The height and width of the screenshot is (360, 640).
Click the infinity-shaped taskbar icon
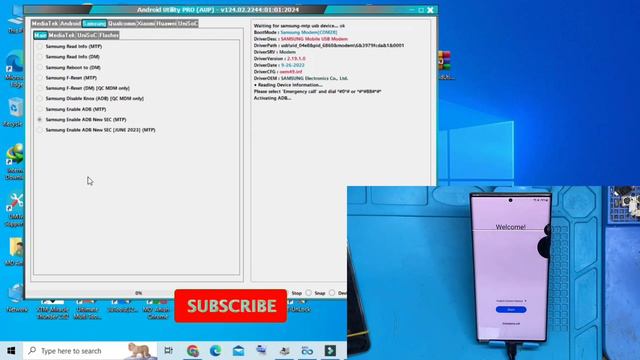click(307, 351)
